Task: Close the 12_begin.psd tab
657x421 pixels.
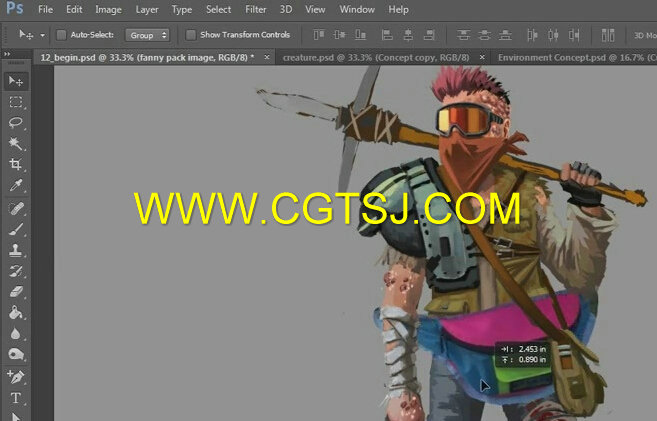Action: 266,57
